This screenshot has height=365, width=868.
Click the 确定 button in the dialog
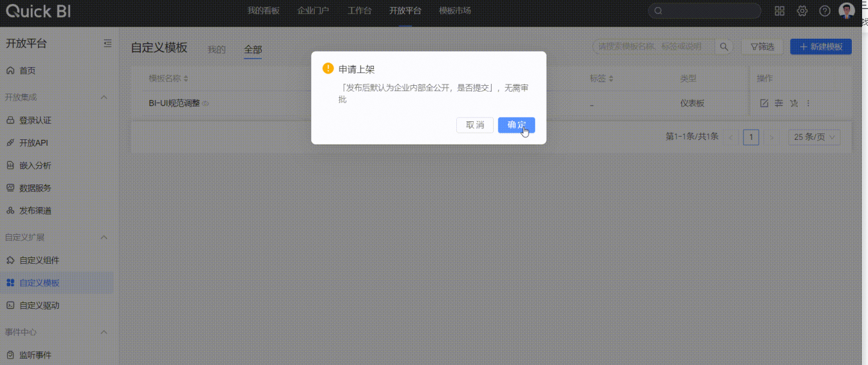(x=516, y=125)
